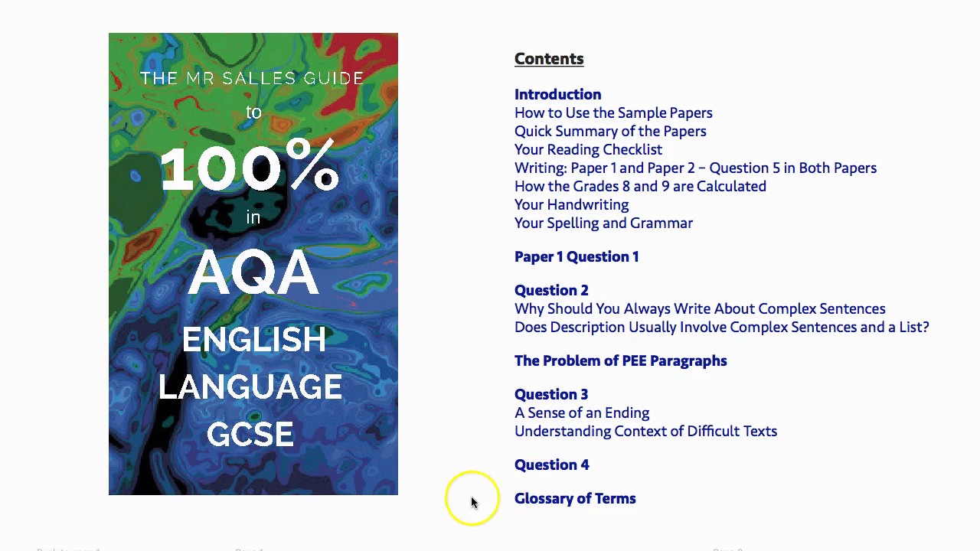Screen dimensions: 980x551
Task: Jump to the Question 4 heading link
Action: click(x=551, y=465)
